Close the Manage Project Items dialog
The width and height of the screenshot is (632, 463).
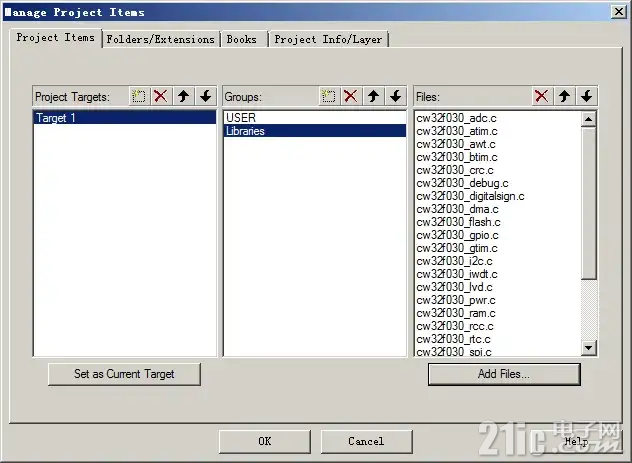click(x=619, y=11)
